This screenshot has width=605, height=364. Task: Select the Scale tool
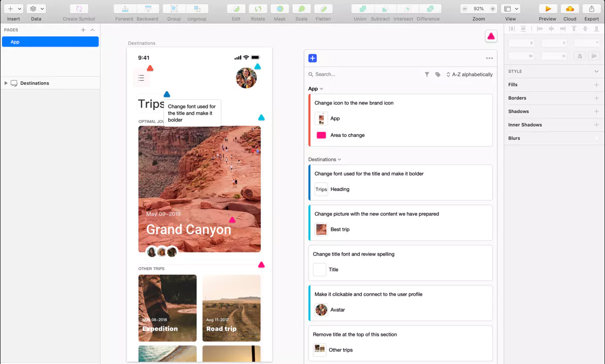301,9
